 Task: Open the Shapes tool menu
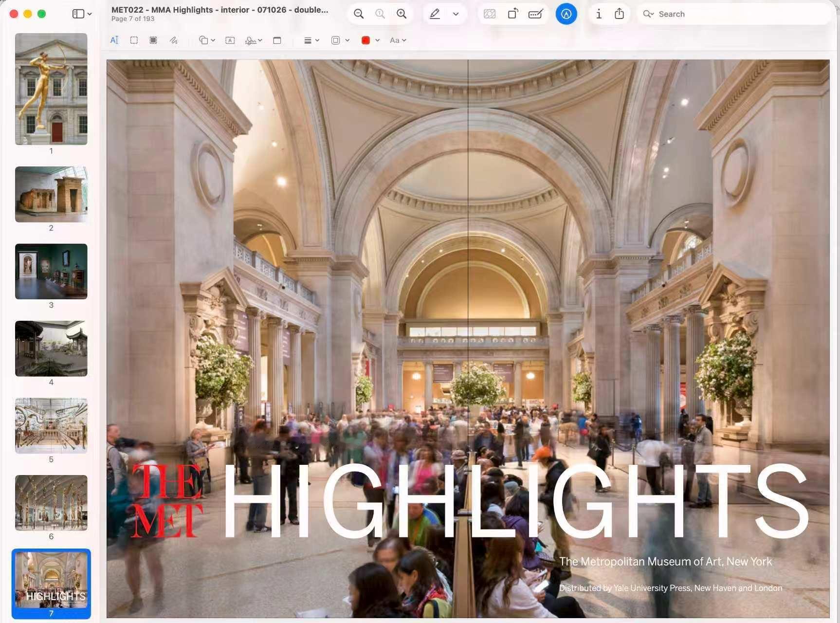tap(207, 40)
